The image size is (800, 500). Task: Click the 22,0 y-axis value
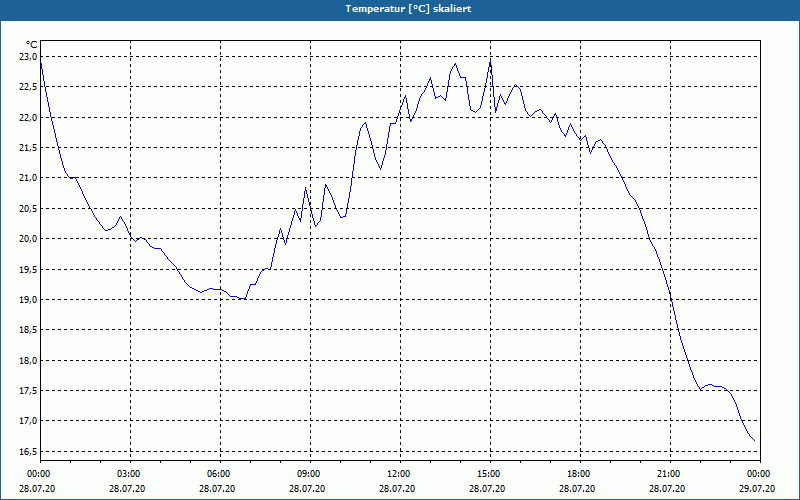click(28, 117)
